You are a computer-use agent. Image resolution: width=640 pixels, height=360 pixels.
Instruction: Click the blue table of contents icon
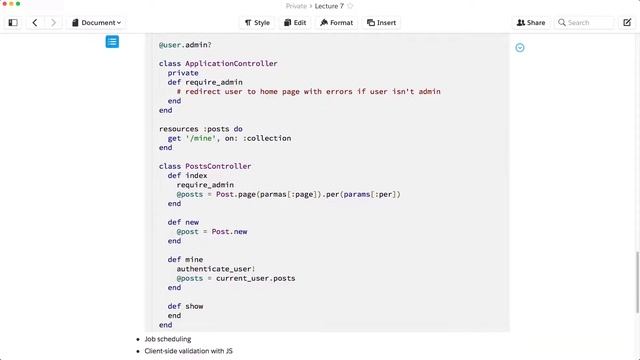coord(112,42)
